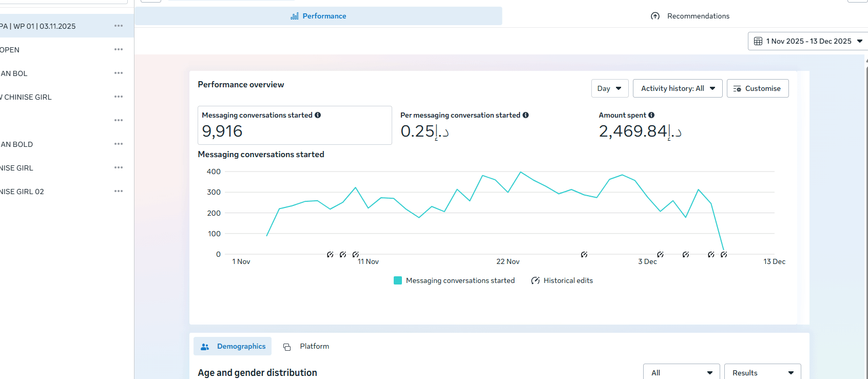868x379 pixels.
Task: Select the Amount spent metric
Action: click(691, 125)
